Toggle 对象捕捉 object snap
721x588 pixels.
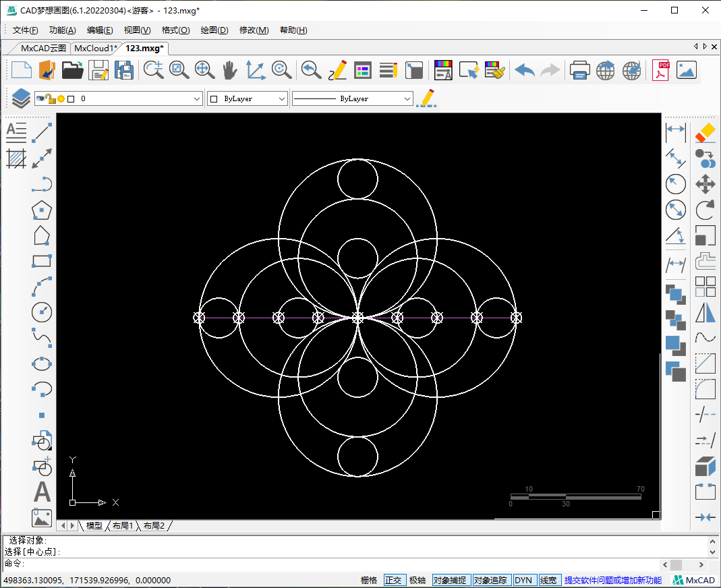(x=450, y=580)
